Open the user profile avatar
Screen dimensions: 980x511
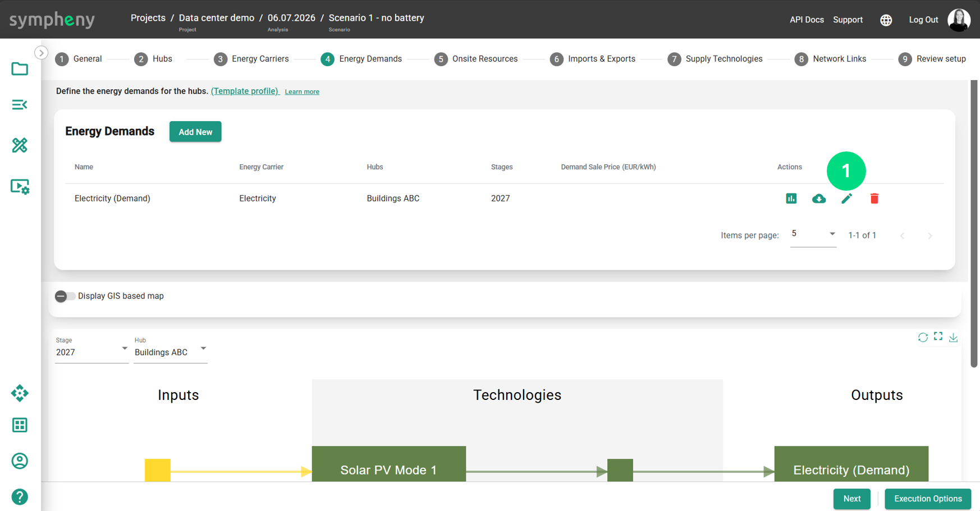coord(959,20)
